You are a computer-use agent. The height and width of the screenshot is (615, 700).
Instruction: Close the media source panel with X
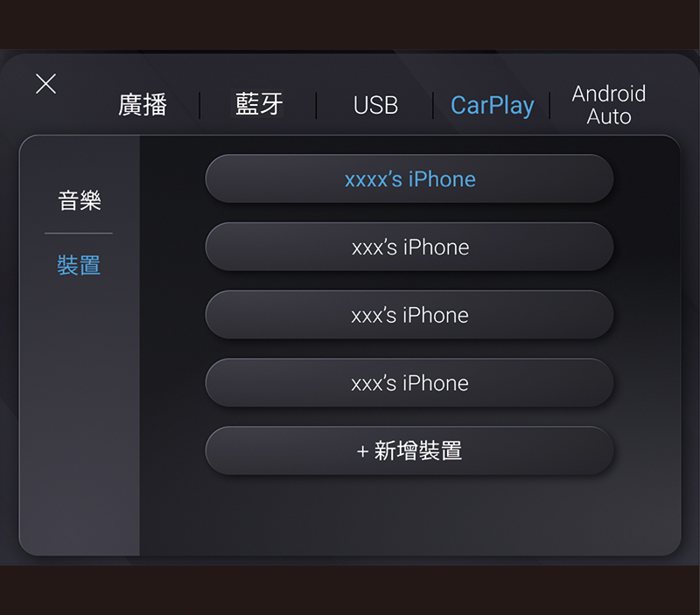coord(46,84)
